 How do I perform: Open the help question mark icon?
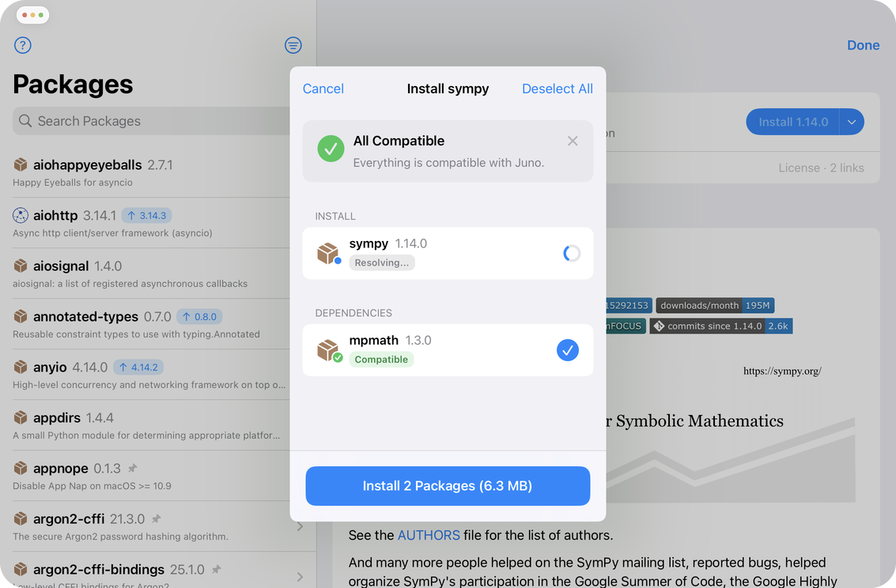coord(22,45)
